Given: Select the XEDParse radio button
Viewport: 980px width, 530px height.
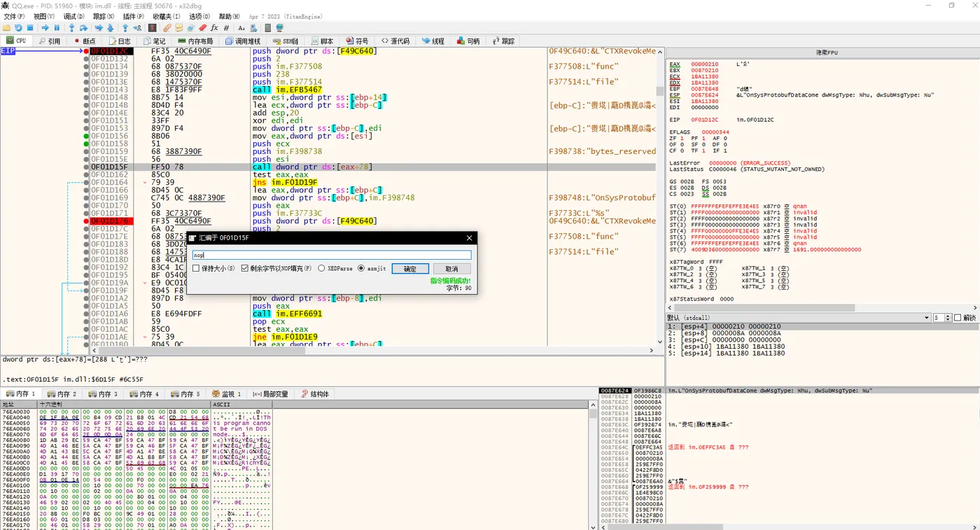Looking at the screenshot, I should click(x=321, y=268).
